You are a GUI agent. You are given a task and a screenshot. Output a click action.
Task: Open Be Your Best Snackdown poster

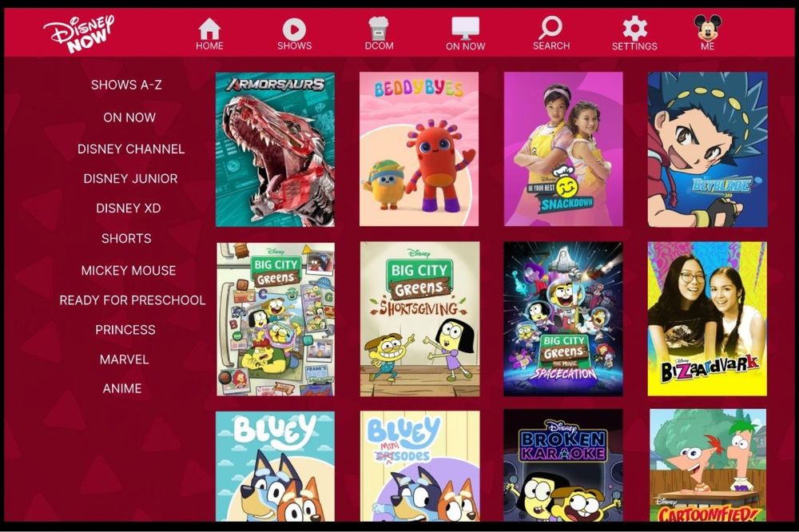[x=563, y=149]
